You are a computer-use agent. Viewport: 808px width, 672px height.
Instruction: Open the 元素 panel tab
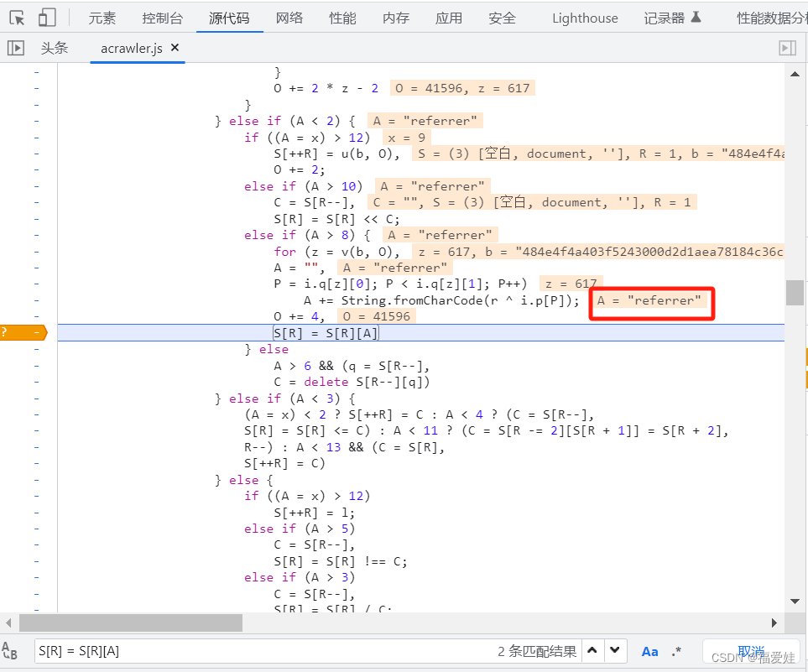102,18
